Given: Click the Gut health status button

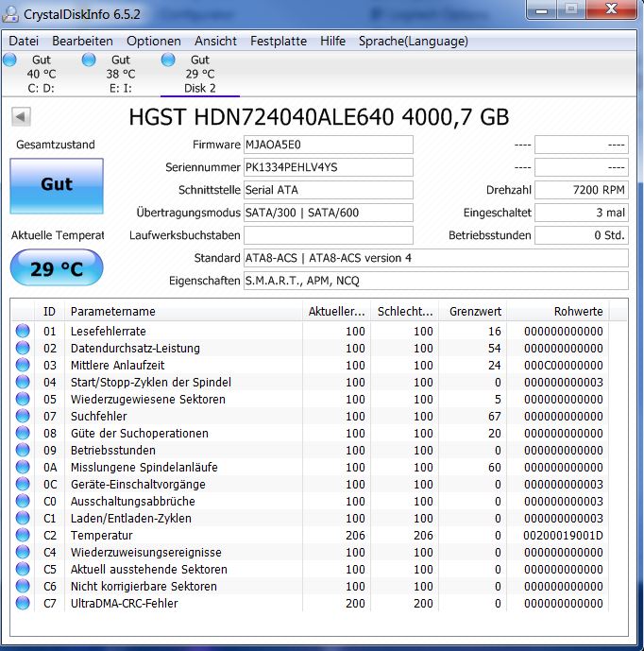Looking at the screenshot, I should click(57, 186).
